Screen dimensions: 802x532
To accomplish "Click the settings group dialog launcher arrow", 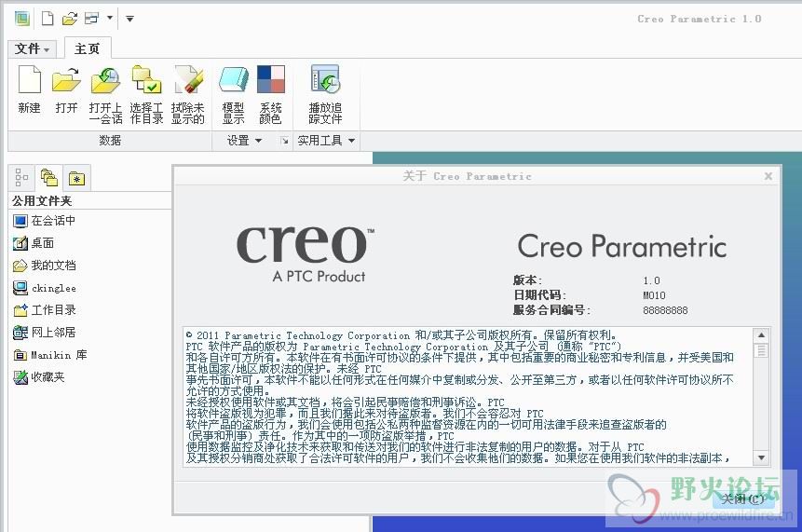I will [x=284, y=141].
